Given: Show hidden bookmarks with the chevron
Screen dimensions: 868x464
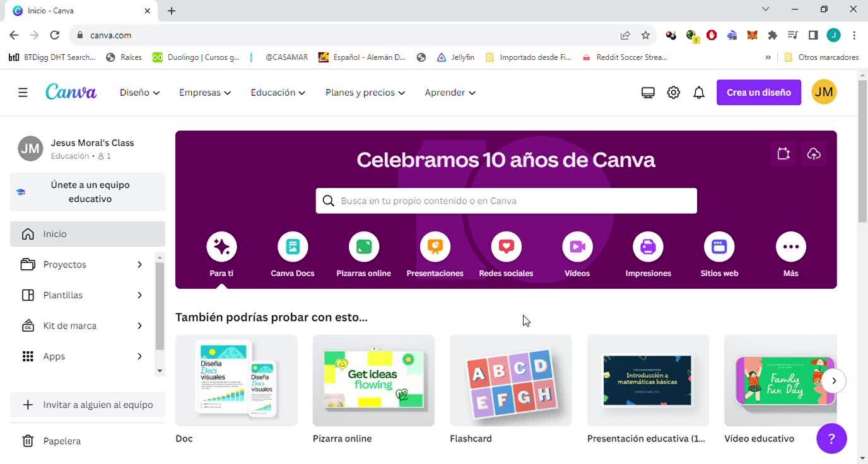Looking at the screenshot, I should (768, 57).
